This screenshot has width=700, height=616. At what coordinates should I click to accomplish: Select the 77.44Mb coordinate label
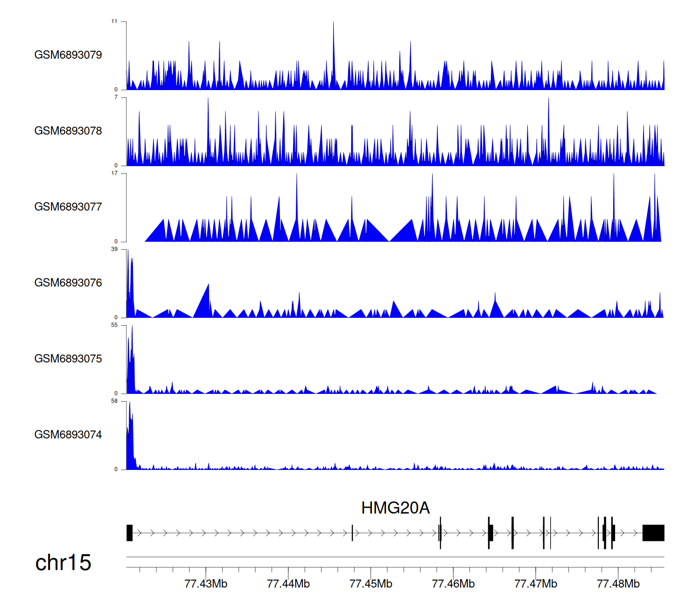pyautogui.click(x=288, y=584)
